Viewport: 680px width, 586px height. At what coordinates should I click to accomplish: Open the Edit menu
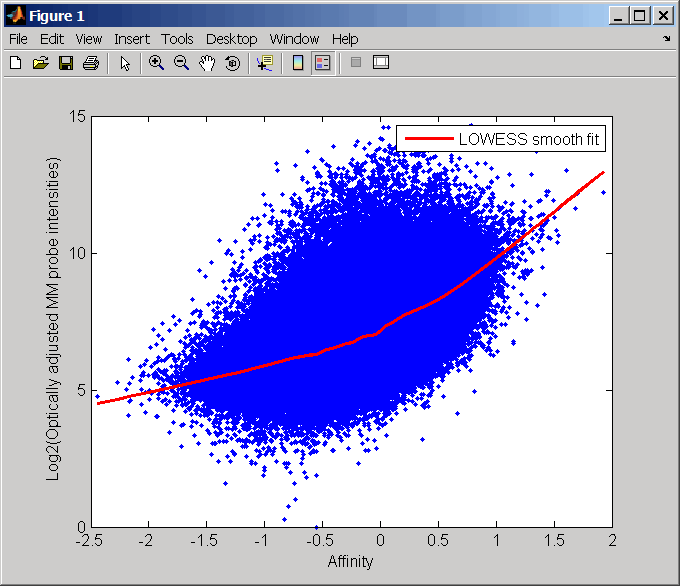(x=52, y=39)
